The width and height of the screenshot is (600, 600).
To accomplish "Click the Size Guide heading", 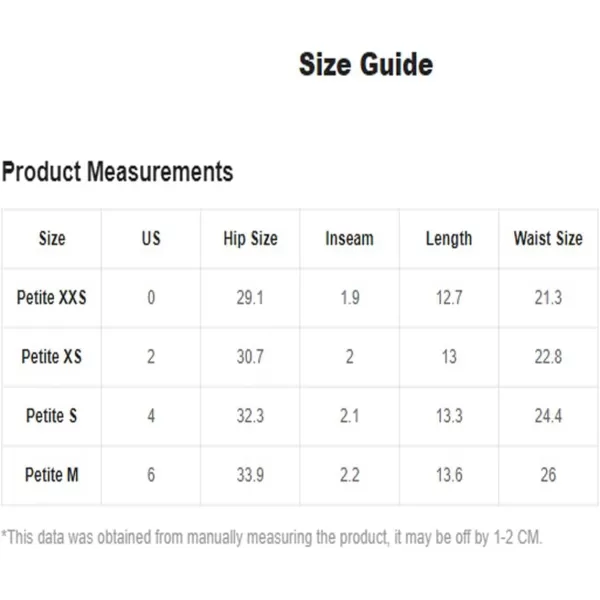I will coord(366,64).
